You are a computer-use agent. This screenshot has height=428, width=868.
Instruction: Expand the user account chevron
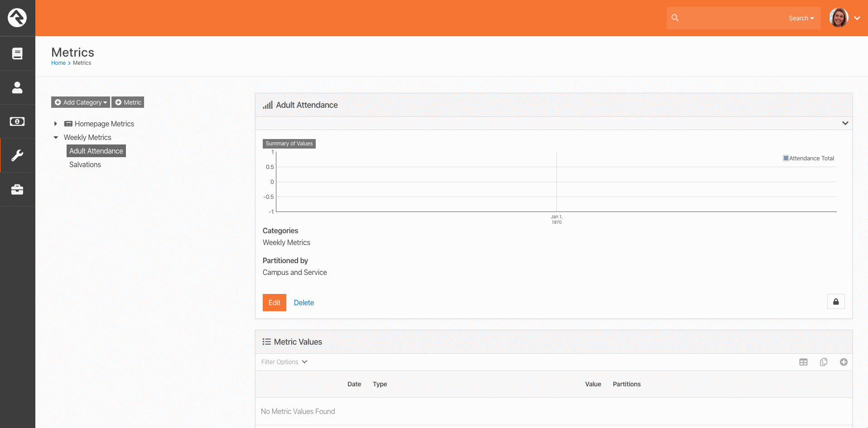[x=857, y=18]
